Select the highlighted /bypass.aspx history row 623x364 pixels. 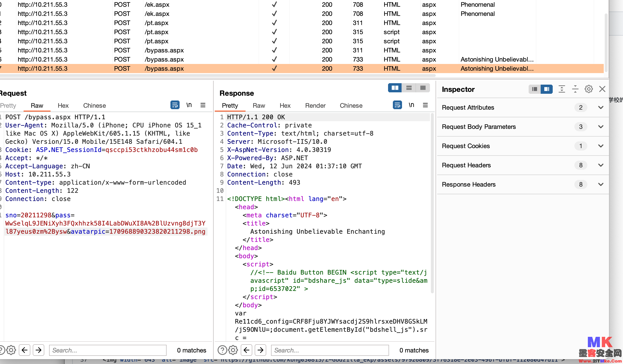(302, 69)
